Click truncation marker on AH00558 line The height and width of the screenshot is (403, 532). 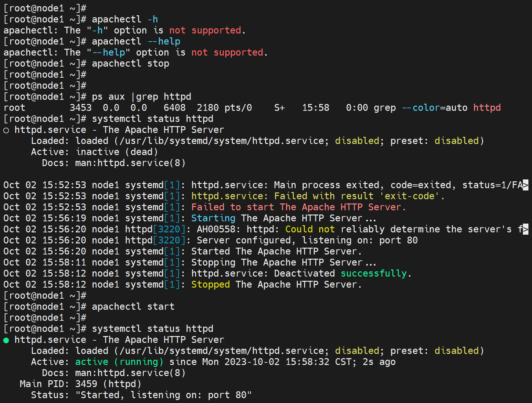point(525,229)
